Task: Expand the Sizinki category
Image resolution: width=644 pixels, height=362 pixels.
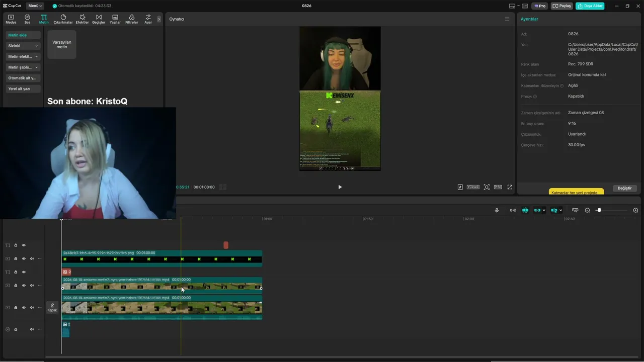Action: coord(23,46)
